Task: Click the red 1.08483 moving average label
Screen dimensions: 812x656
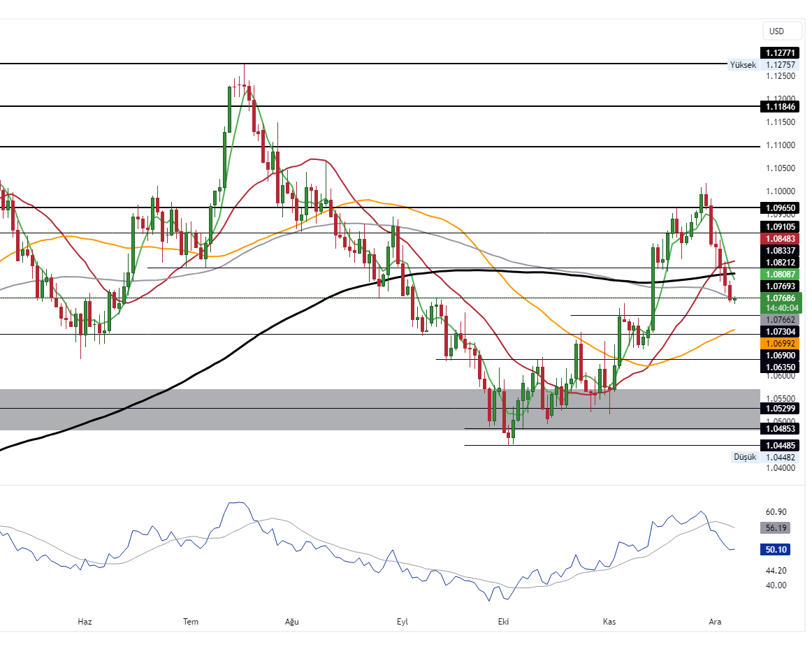Action: coord(781,238)
